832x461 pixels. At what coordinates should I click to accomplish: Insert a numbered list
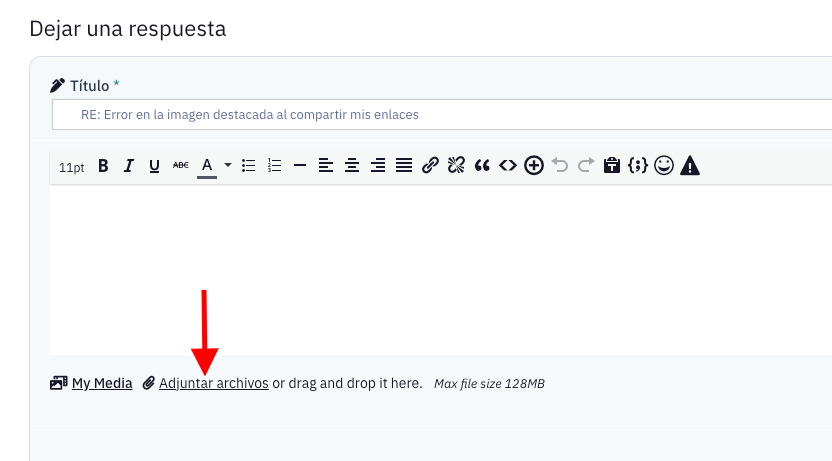(x=274, y=166)
